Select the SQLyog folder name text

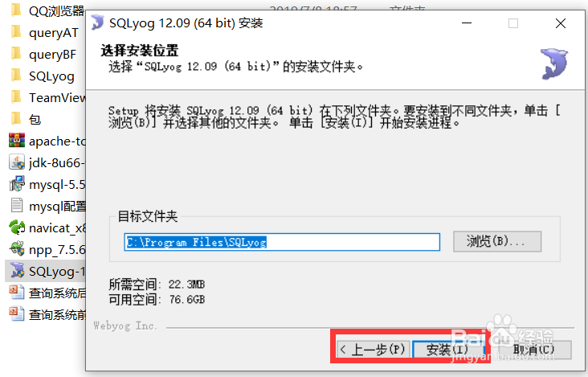pyautogui.click(x=51, y=76)
